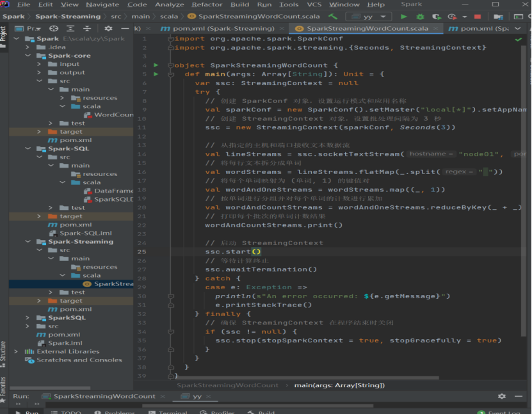Expand External Libraries node
This screenshot has width=532, height=414.
(x=16, y=351)
